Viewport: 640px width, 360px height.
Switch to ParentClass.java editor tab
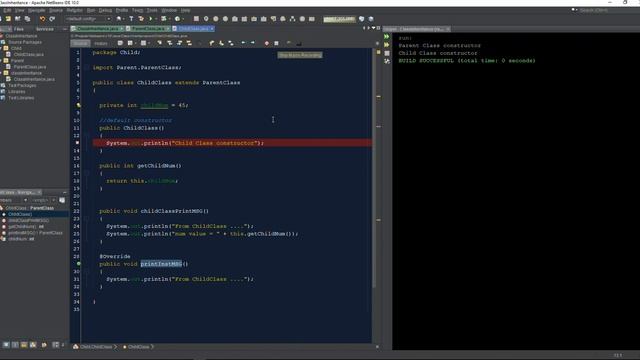[x=147, y=29]
